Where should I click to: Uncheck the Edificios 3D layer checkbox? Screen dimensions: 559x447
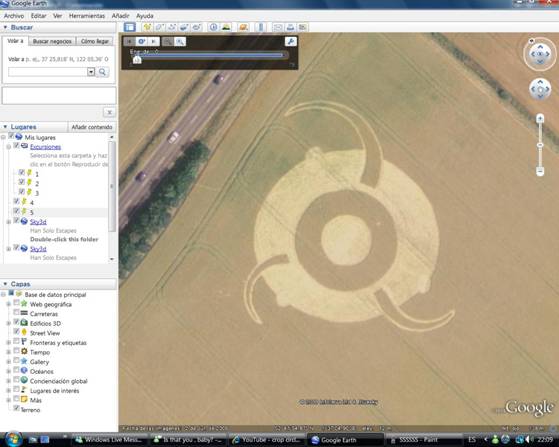click(x=16, y=322)
